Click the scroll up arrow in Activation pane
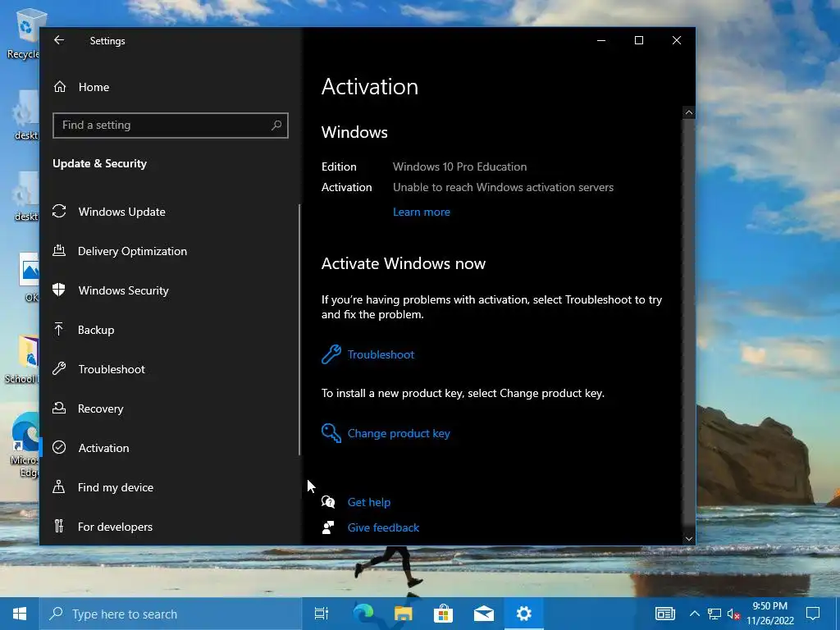Screen dimensions: 840x630 tap(689, 112)
